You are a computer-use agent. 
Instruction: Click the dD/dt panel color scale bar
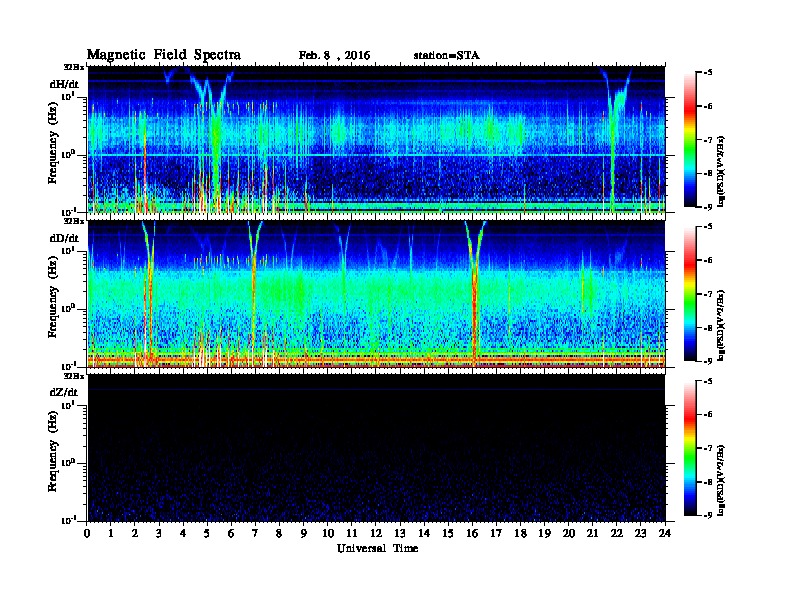(x=689, y=294)
